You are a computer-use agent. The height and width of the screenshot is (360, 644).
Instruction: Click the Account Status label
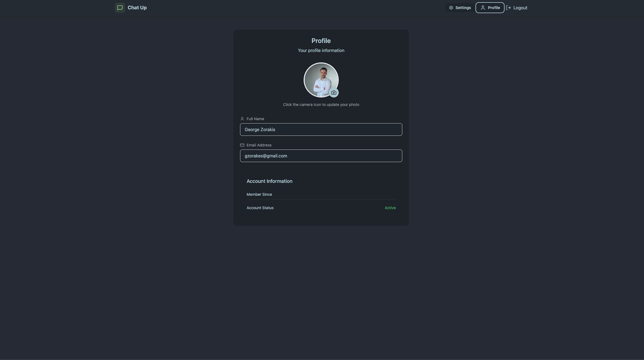point(260,208)
